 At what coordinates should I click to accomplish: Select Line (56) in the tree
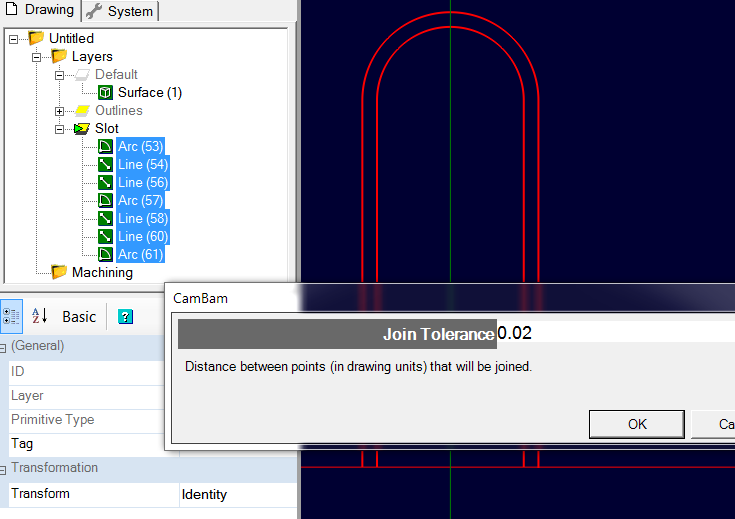tap(142, 182)
